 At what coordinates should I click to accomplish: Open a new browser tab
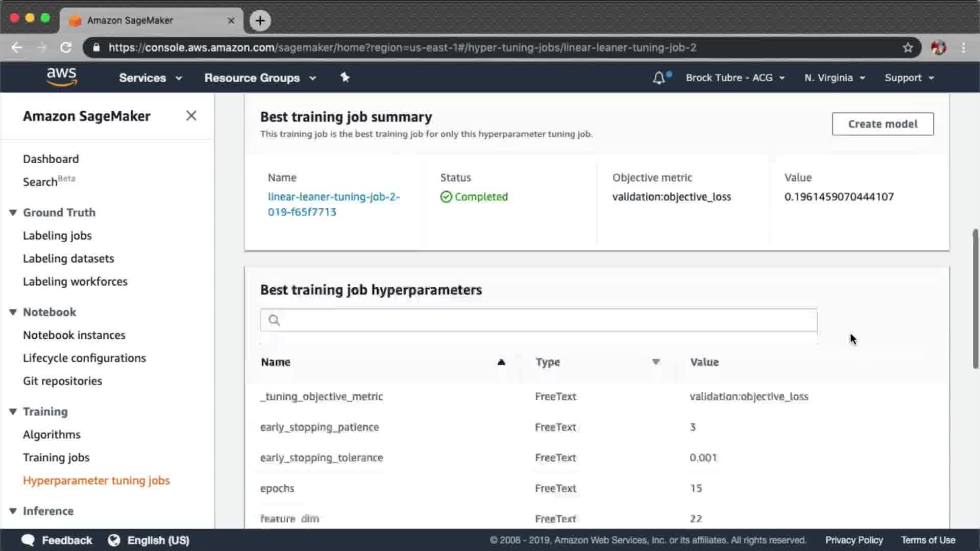click(260, 20)
